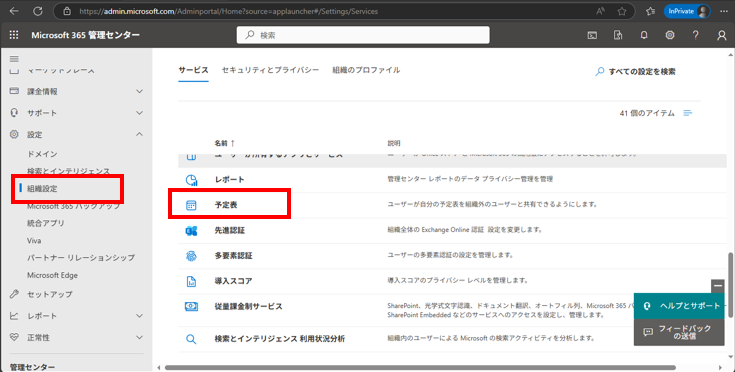Click the 41 個のアイテム count text
The image size is (735, 372).
pos(647,113)
